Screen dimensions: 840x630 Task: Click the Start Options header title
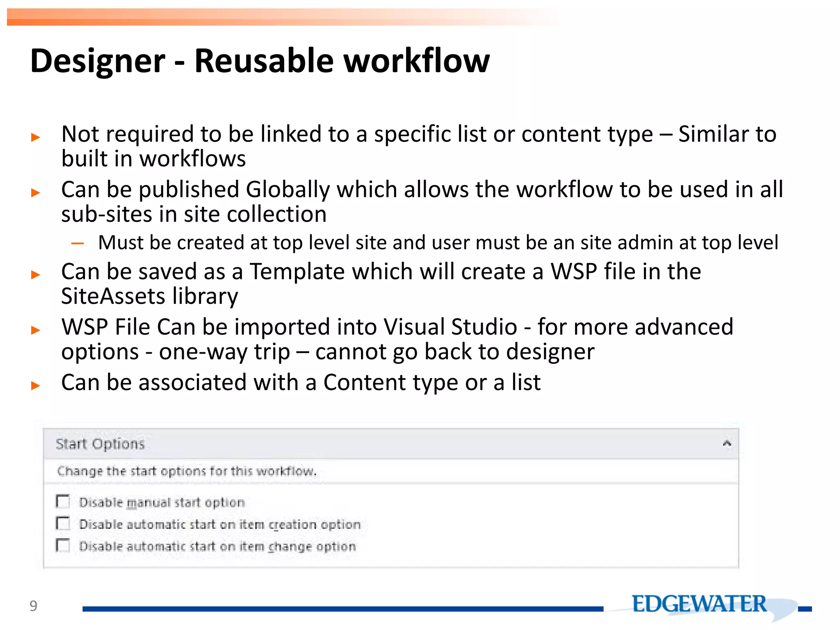pos(100,444)
